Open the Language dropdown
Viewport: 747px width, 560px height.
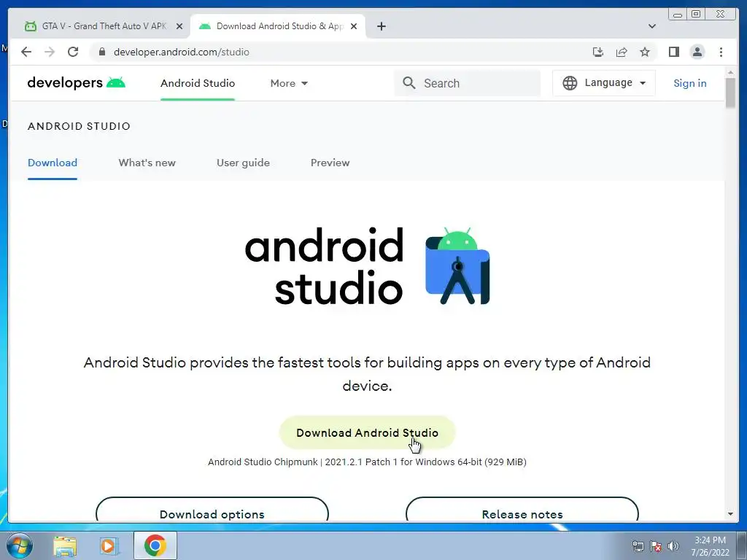coord(603,83)
